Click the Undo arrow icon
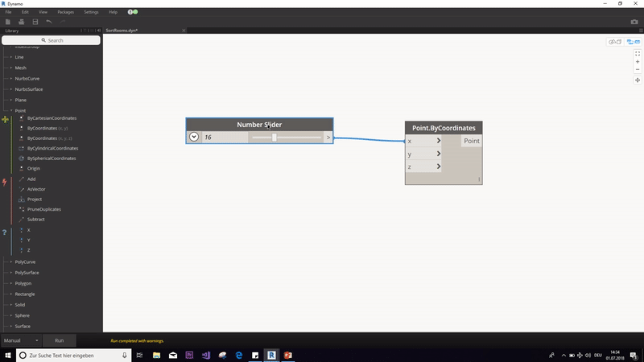 48,22
